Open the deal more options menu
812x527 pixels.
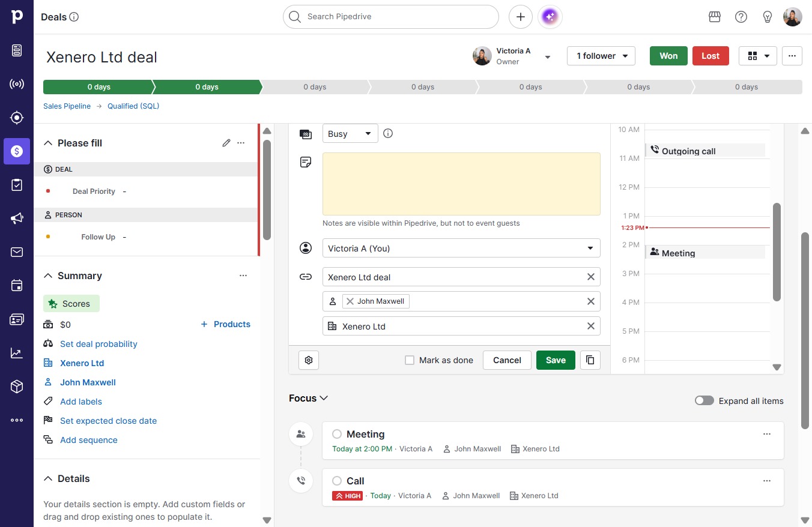pyautogui.click(x=792, y=56)
